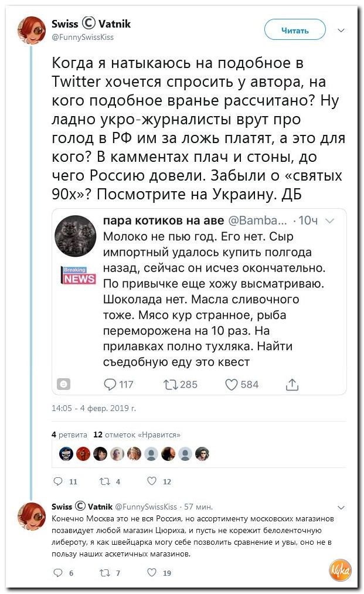Click the media icon under quoted tweet avatar
364x594 pixels.
point(63,384)
